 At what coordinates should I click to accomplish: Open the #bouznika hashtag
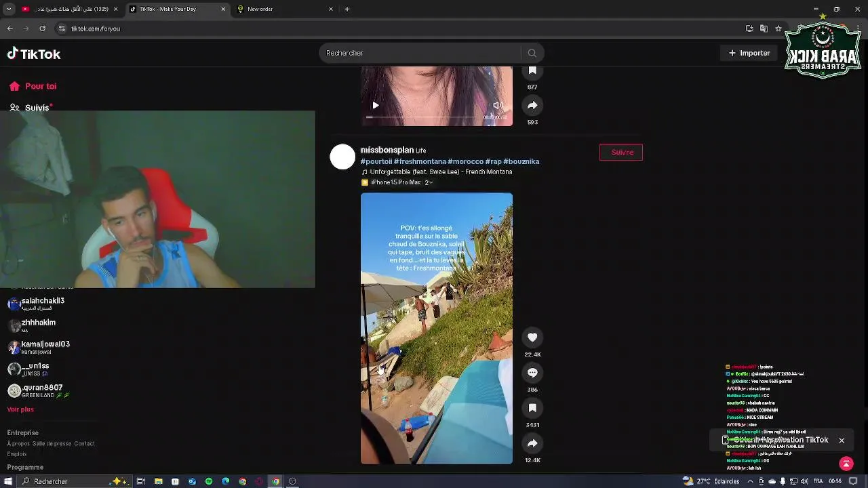(x=521, y=161)
